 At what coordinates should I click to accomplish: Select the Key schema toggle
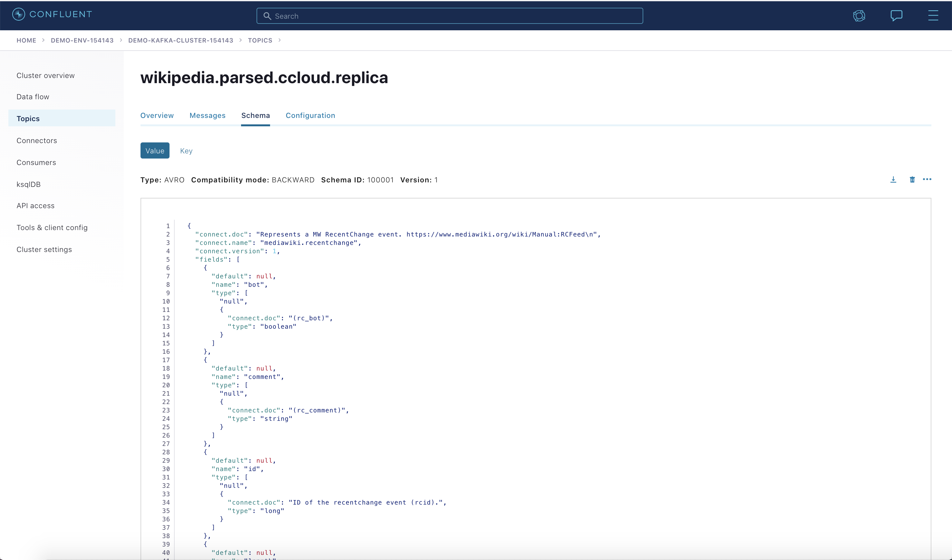186,151
